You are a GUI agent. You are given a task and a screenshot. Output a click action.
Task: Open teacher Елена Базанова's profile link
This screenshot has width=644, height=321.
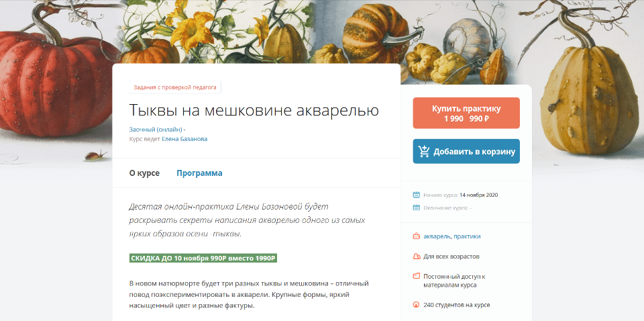click(184, 139)
